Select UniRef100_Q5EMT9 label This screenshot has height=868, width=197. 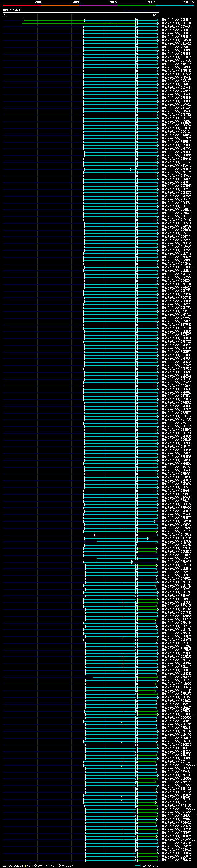click(176, 568)
